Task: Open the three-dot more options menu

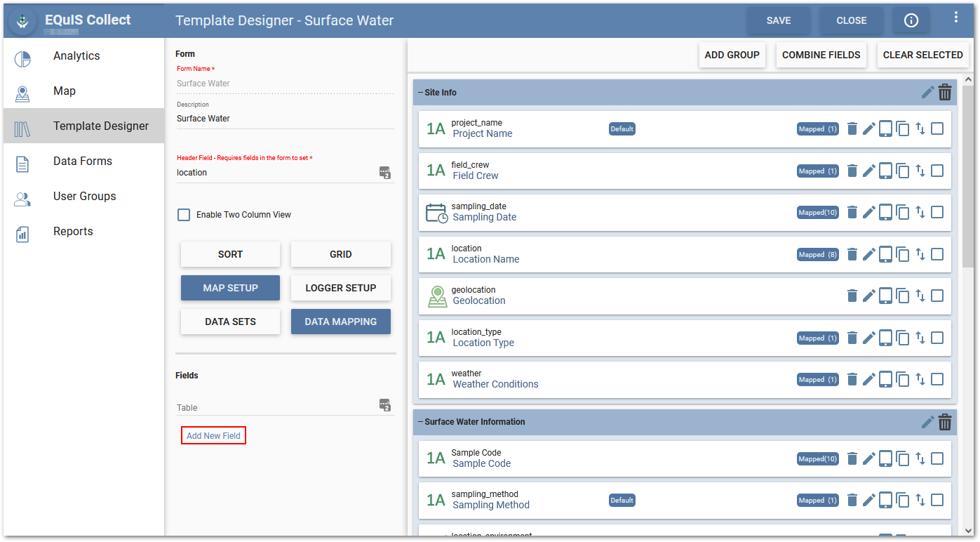Action: pos(955,17)
